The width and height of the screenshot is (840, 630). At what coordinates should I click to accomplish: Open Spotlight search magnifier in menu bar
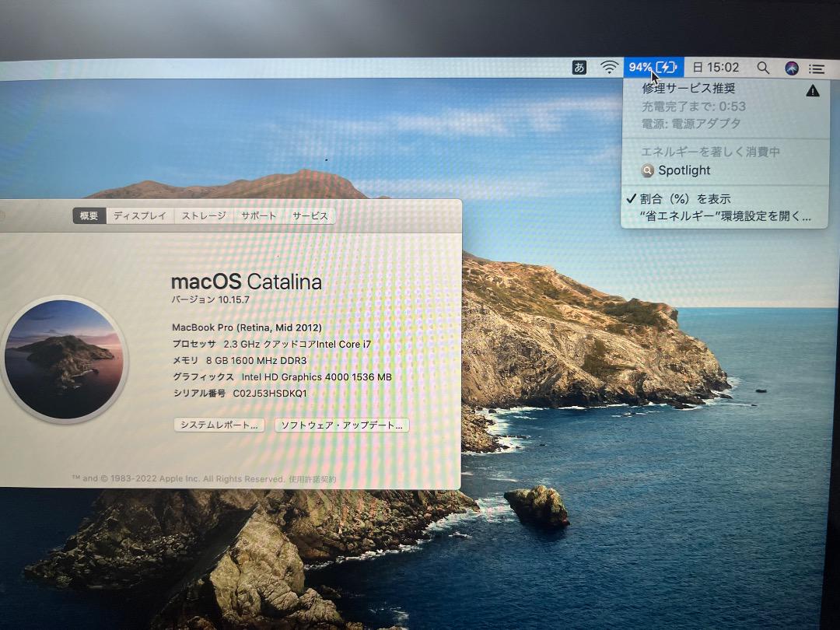point(763,68)
